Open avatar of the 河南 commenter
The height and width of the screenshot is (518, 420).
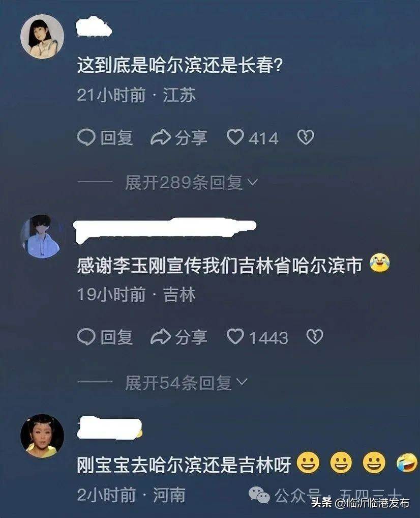[x=42, y=436]
